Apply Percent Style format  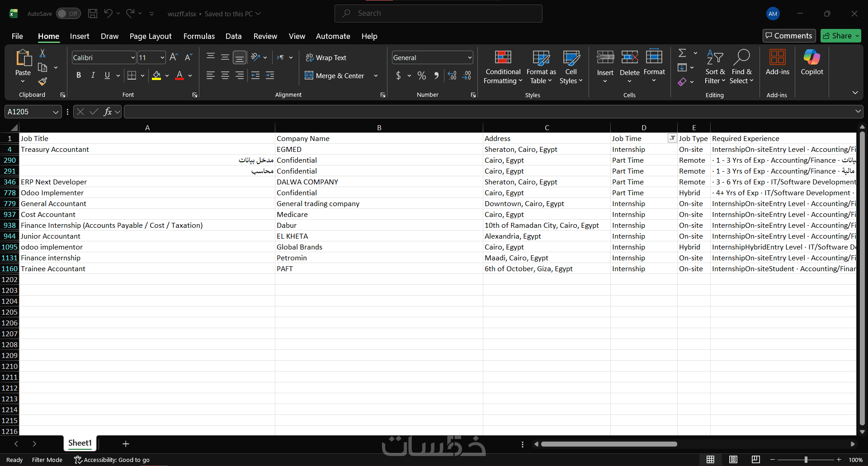point(422,75)
